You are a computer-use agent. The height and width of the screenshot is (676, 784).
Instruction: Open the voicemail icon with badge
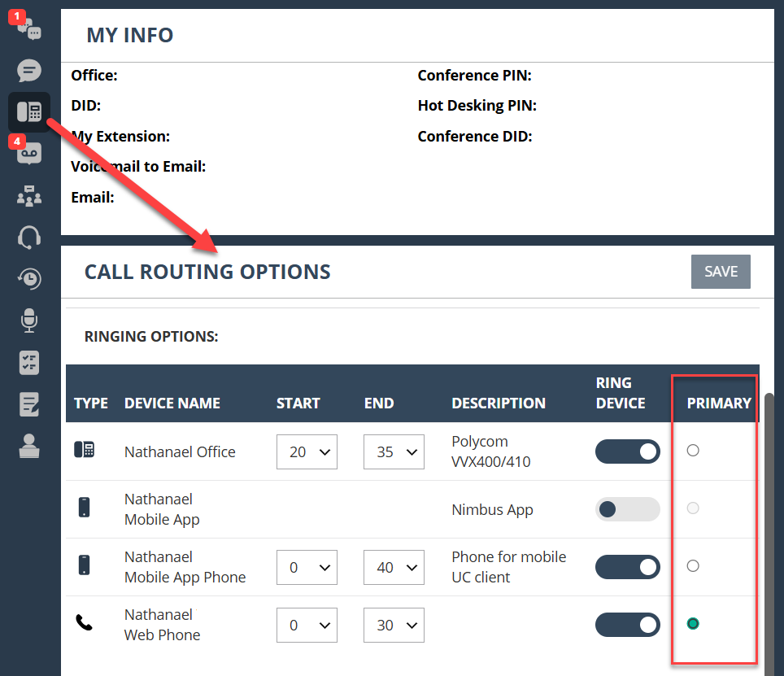click(29, 153)
